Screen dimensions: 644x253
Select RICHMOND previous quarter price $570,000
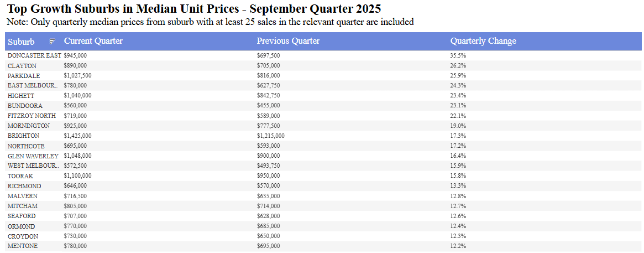(269, 186)
